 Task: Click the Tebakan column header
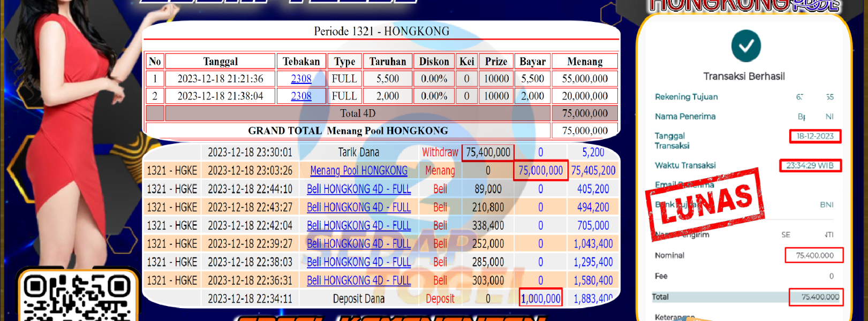click(301, 62)
